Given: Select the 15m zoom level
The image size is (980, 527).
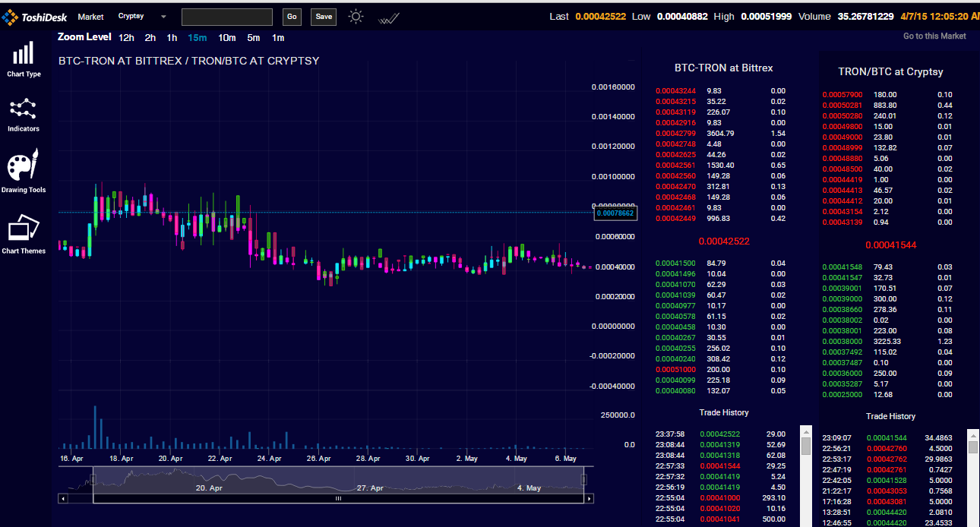Looking at the screenshot, I should coord(198,38).
